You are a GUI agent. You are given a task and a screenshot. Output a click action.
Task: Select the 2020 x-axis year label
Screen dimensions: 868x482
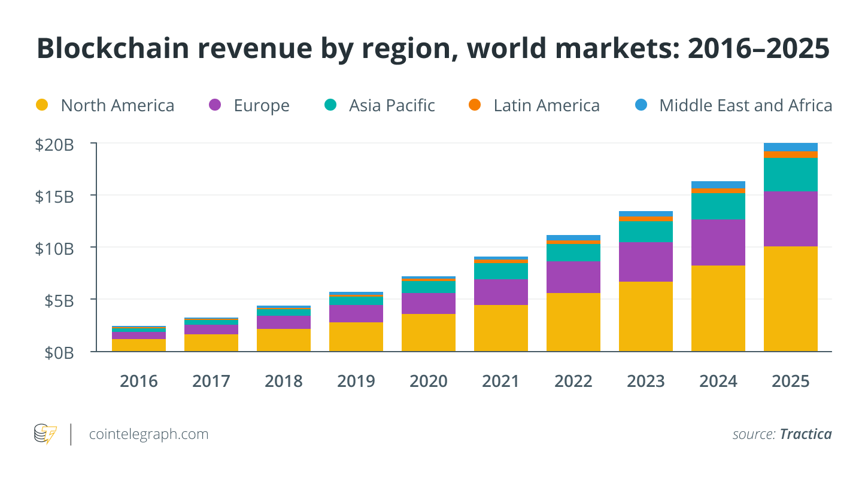[x=428, y=382]
